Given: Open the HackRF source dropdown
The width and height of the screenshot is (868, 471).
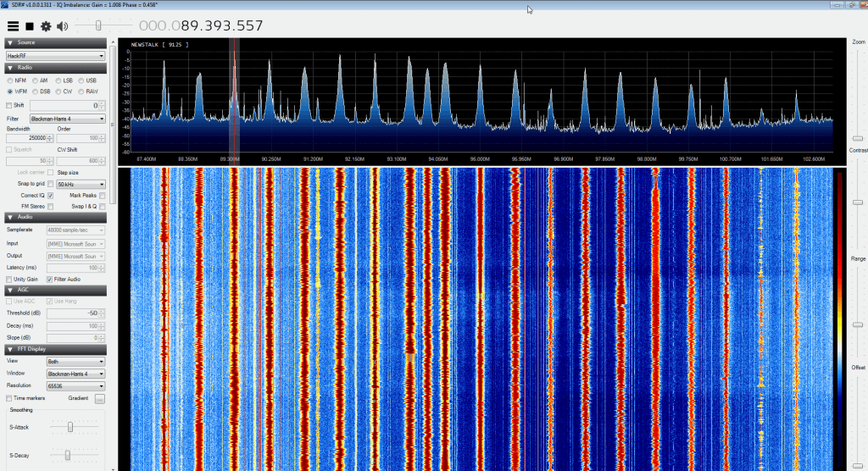Looking at the screenshot, I should point(55,55).
